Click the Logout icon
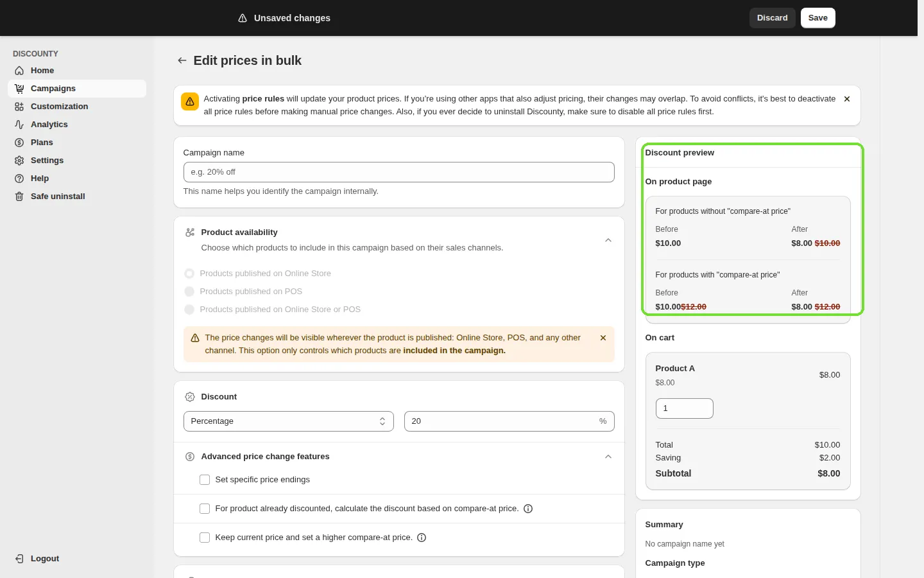The height and width of the screenshot is (578, 924). [x=19, y=559]
